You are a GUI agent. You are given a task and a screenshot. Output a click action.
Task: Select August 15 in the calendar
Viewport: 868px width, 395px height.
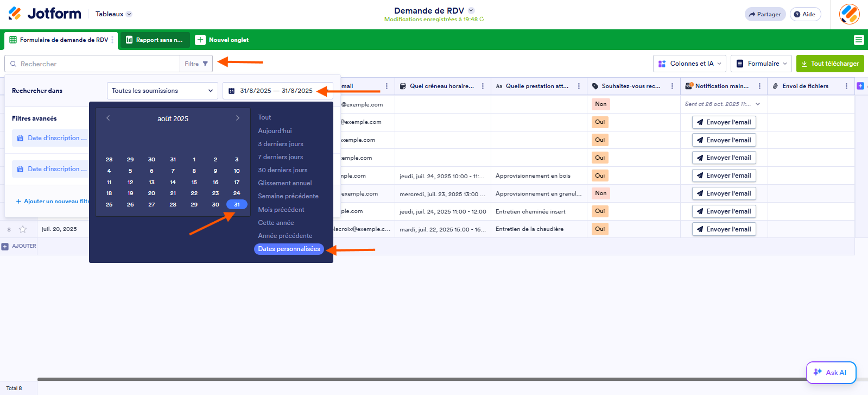point(194,183)
